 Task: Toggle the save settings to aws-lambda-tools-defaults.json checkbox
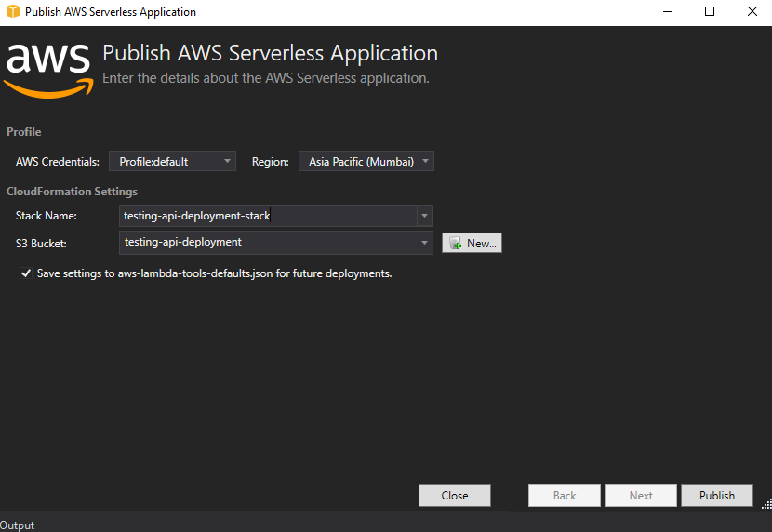26,273
